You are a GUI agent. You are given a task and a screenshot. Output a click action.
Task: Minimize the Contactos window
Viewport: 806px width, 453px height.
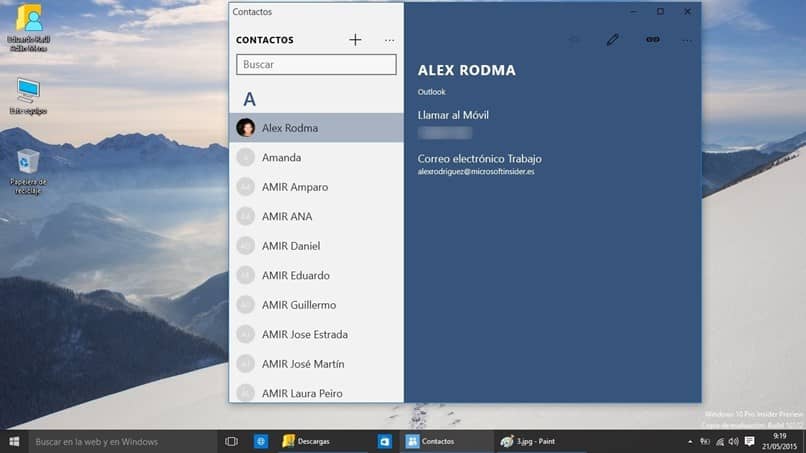633,11
